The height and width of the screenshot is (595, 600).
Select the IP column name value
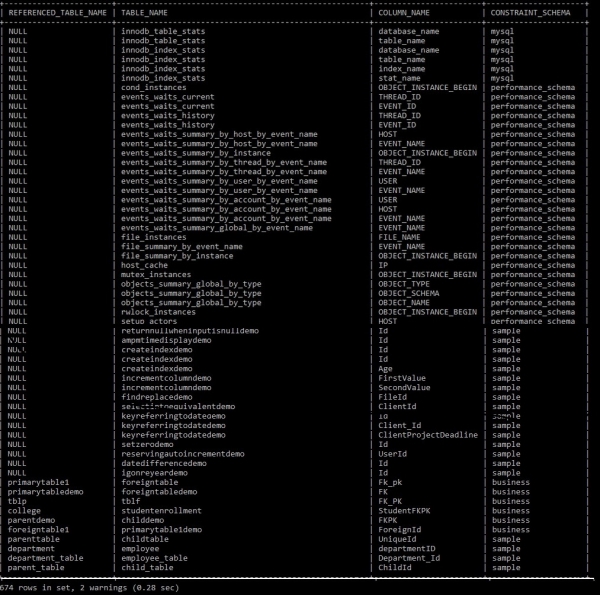click(x=383, y=265)
